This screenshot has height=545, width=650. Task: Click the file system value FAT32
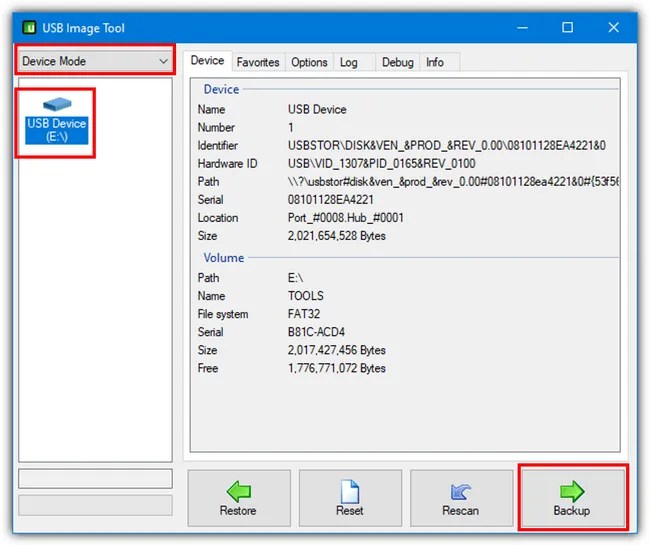point(304,314)
